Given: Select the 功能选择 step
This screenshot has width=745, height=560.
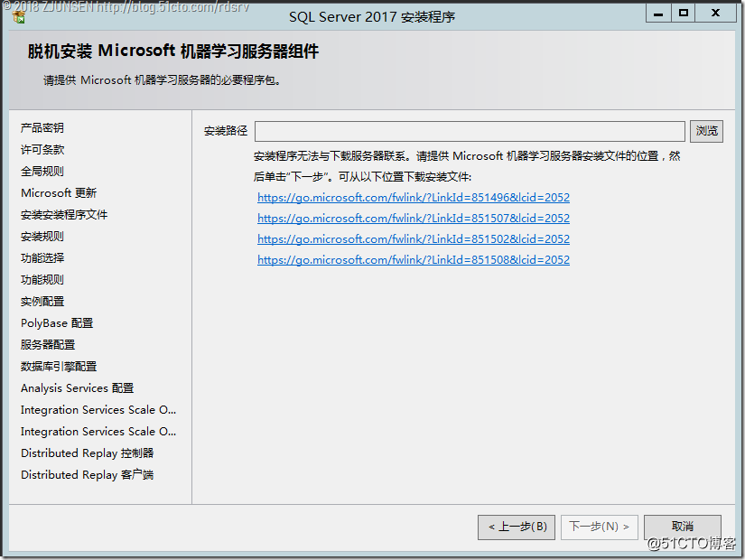Looking at the screenshot, I should coord(42,258).
